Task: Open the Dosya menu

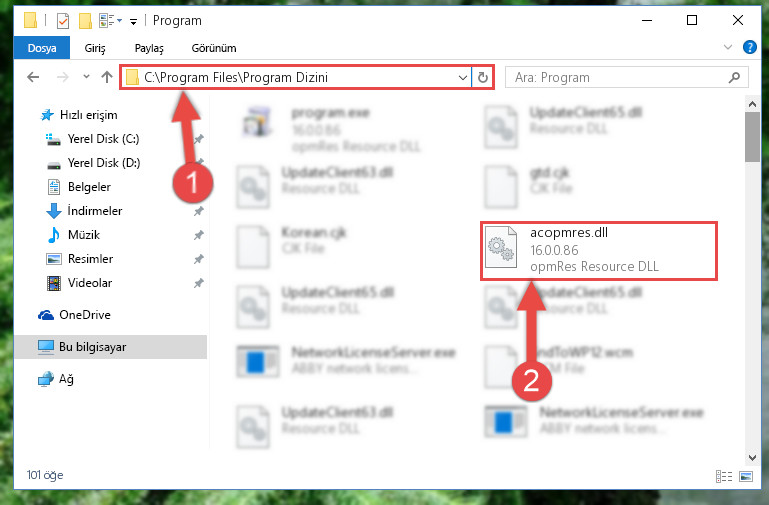Action: pos(42,48)
